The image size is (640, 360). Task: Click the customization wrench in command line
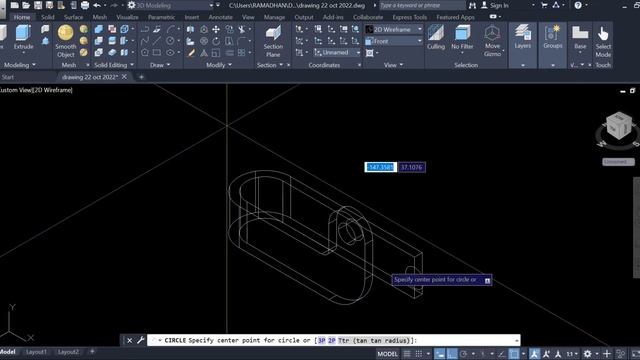pyautogui.click(x=140, y=340)
